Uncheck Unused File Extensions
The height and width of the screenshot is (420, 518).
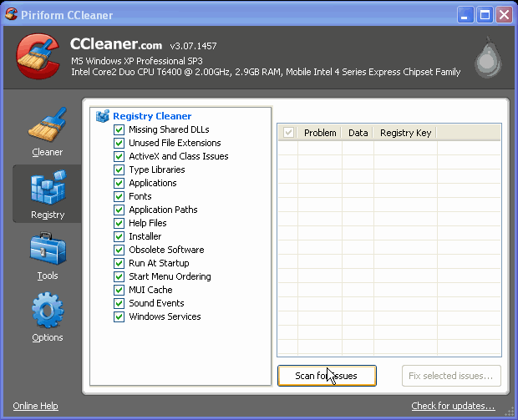119,143
